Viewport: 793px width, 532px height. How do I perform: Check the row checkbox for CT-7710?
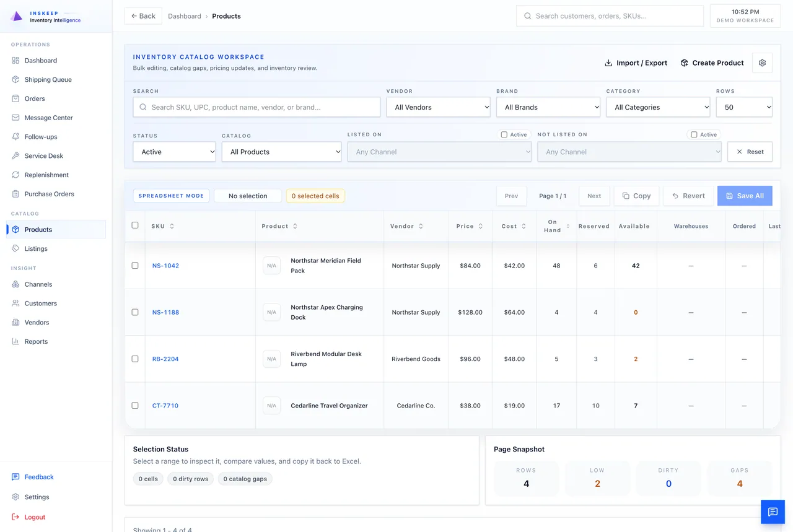click(x=135, y=406)
